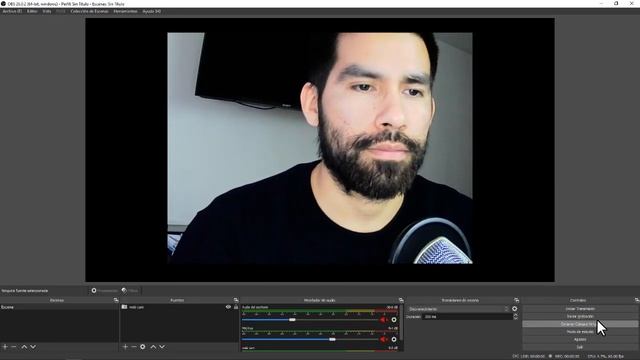The width and height of the screenshot is (640, 360).
Task: Move the source down in the Fuentes list
Action: point(162,347)
